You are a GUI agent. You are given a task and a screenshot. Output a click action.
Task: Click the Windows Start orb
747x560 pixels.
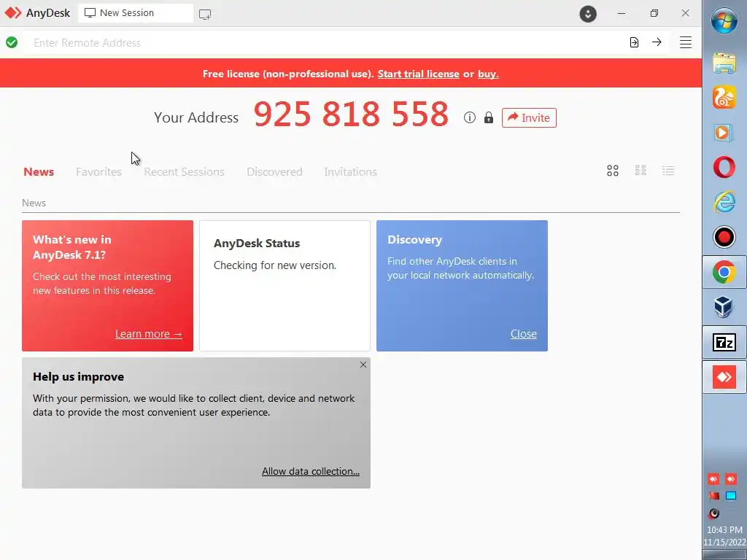click(724, 21)
